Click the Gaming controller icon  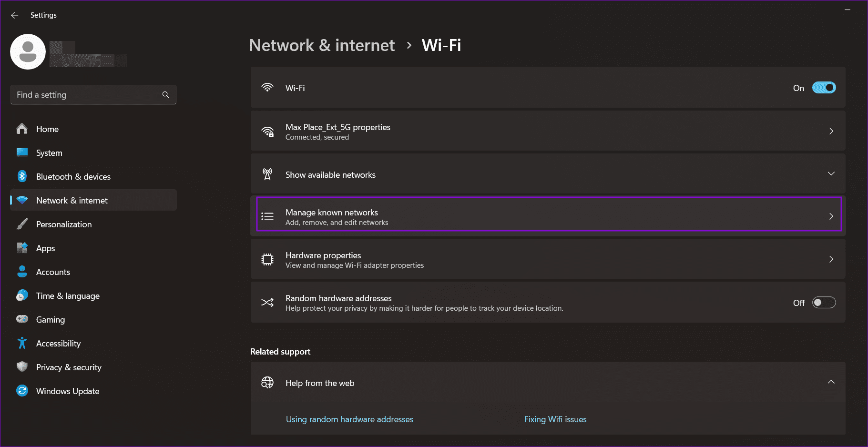coord(22,319)
